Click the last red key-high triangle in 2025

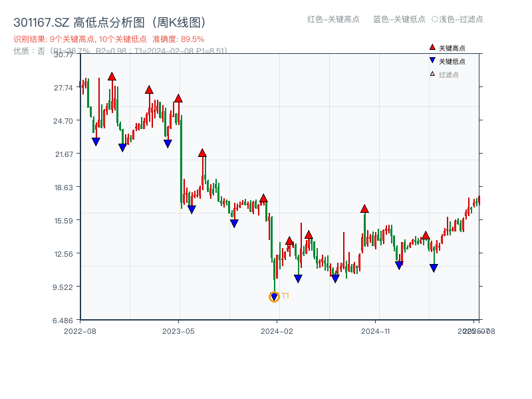[426, 235]
